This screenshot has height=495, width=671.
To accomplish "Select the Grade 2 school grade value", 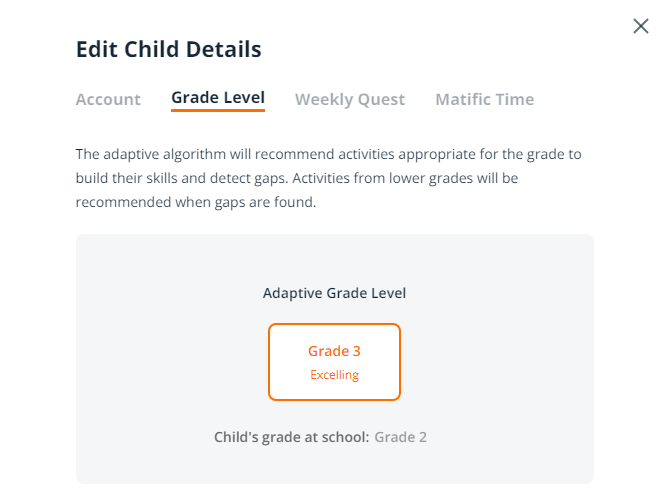I will tap(401, 437).
